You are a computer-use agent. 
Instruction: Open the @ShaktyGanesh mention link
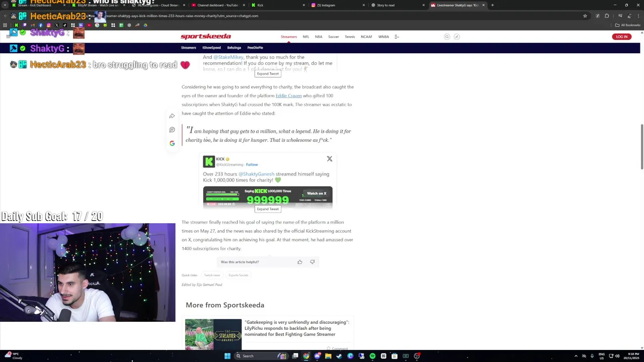click(x=256, y=174)
